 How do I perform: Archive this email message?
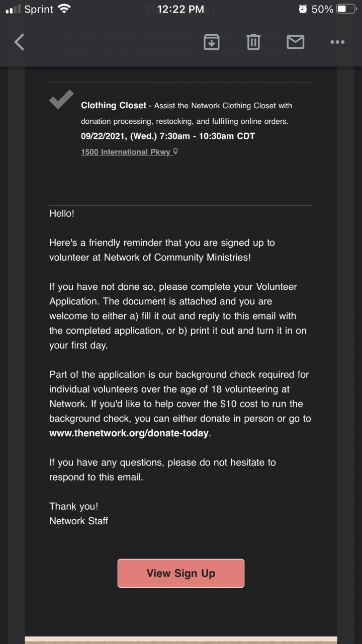click(x=212, y=42)
